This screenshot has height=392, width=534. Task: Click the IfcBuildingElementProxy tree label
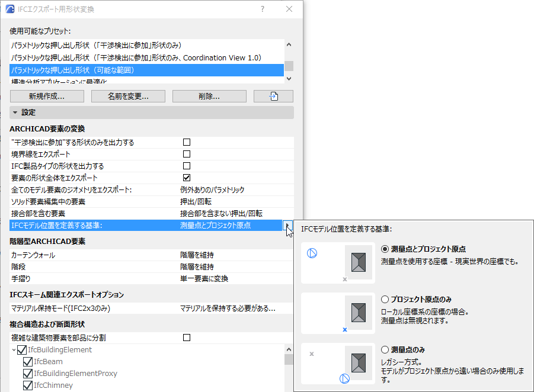coord(75,374)
